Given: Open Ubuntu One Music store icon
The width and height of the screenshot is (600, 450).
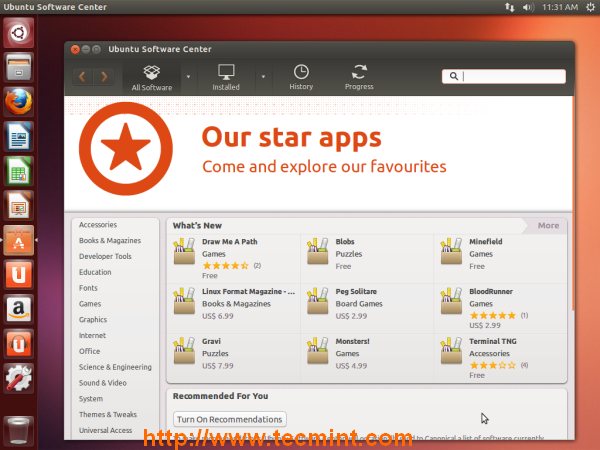Looking at the screenshot, I should tap(18, 344).
